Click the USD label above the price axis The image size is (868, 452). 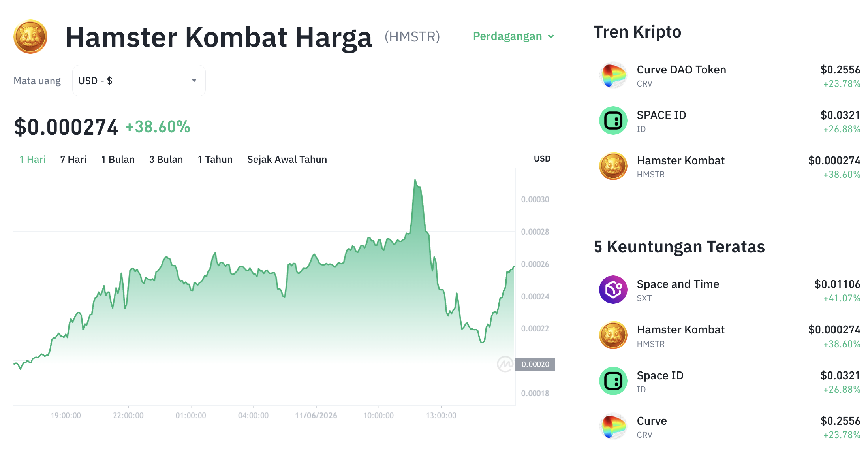542,159
